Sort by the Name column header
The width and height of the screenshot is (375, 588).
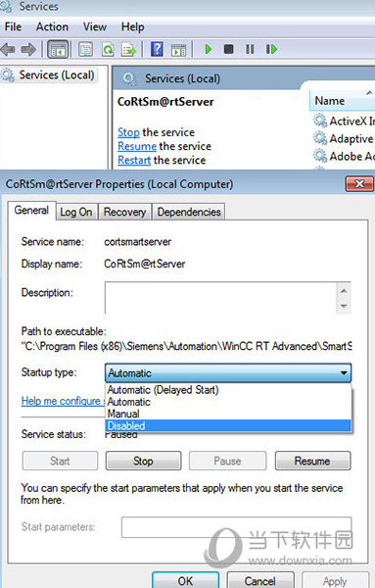point(342,101)
